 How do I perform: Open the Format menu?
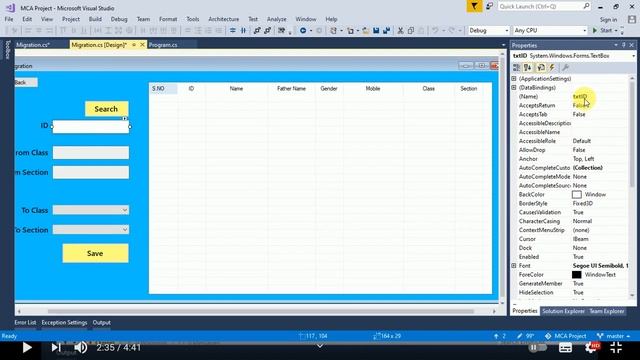pyautogui.click(x=168, y=19)
